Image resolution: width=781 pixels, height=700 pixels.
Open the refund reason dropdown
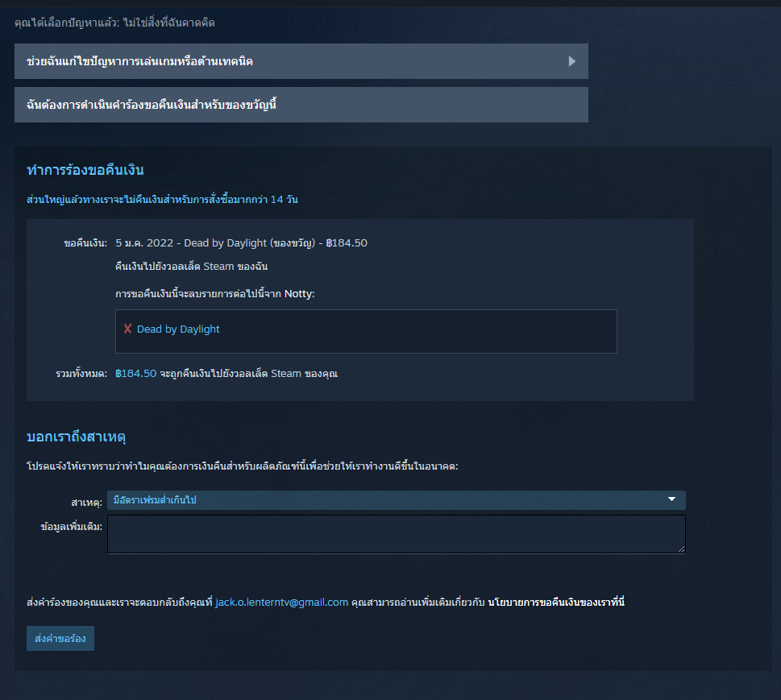point(397,500)
